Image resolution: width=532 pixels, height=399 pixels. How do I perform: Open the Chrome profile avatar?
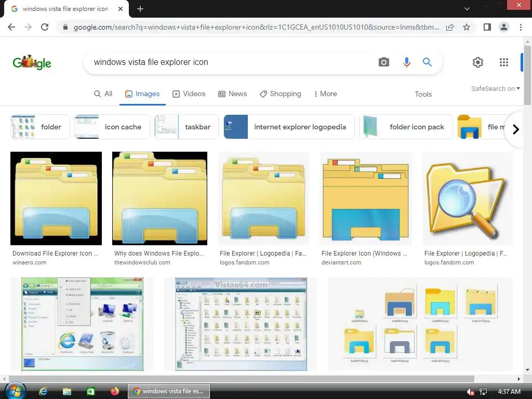(x=504, y=27)
